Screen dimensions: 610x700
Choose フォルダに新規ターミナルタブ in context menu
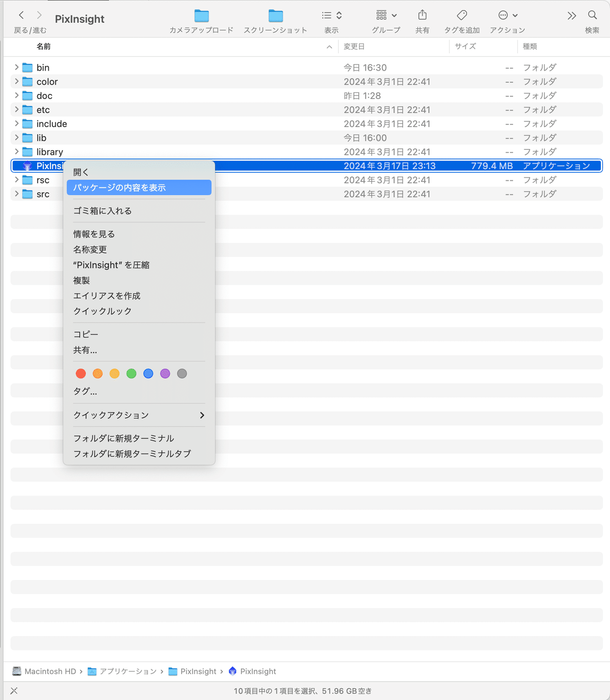(139, 454)
